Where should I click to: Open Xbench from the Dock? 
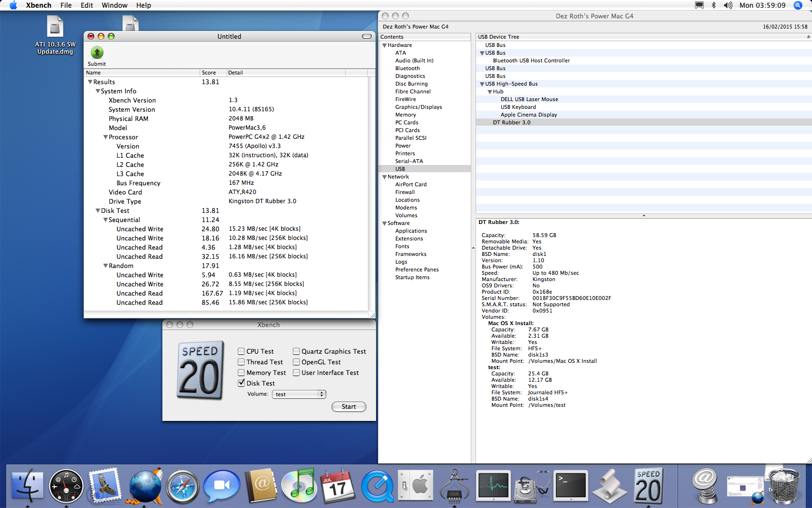tap(648, 486)
